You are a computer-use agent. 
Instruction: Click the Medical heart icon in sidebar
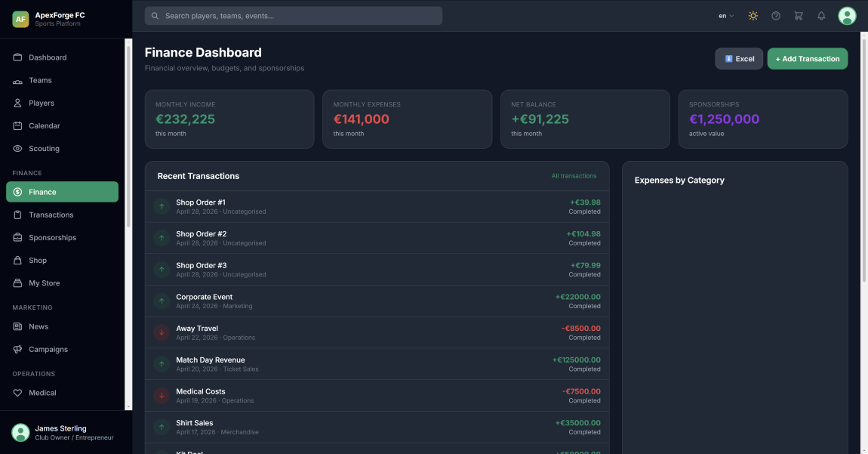18,393
